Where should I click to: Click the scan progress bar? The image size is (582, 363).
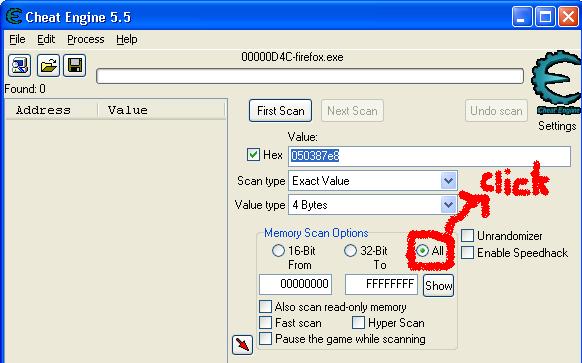(x=310, y=76)
